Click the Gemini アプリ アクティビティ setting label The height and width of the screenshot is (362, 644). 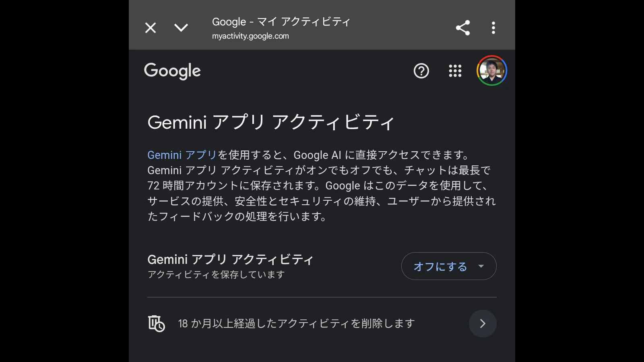click(x=230, y=259)
